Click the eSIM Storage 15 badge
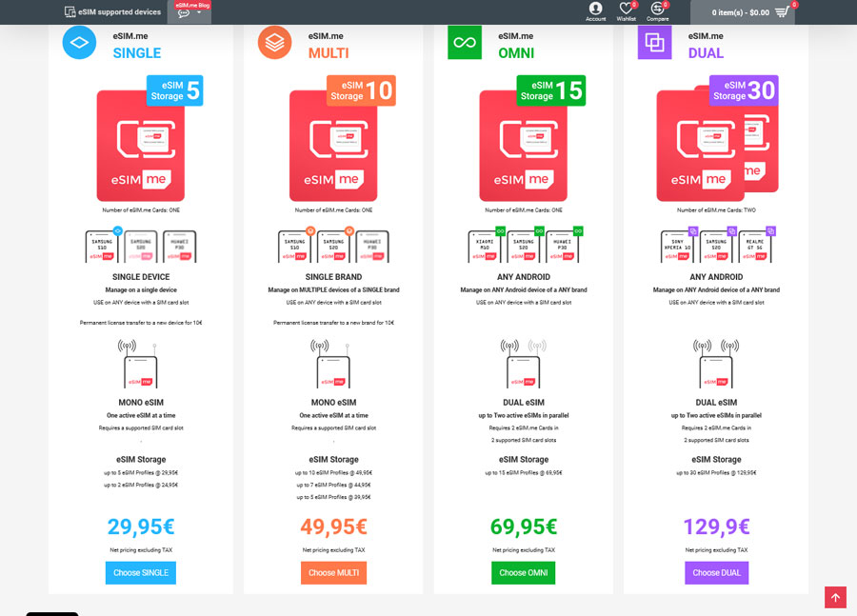The height and width of the screenshot is (616, 857). [x=551, y=90]
